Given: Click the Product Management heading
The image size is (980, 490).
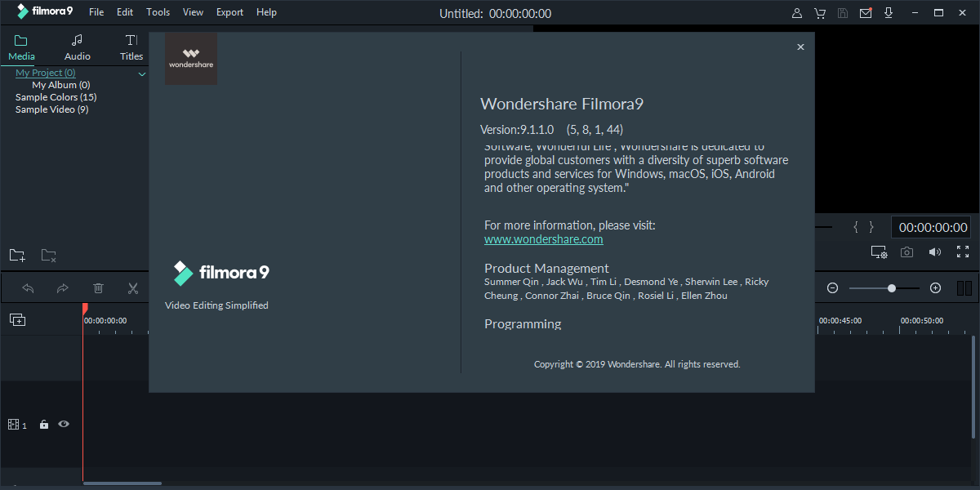Looking at the screenshot, I should pos(546,268).
